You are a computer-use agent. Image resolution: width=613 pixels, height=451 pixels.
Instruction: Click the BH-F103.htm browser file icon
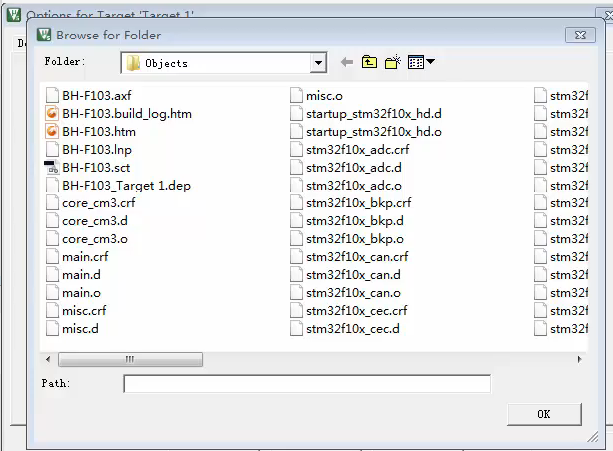[52, 131]
